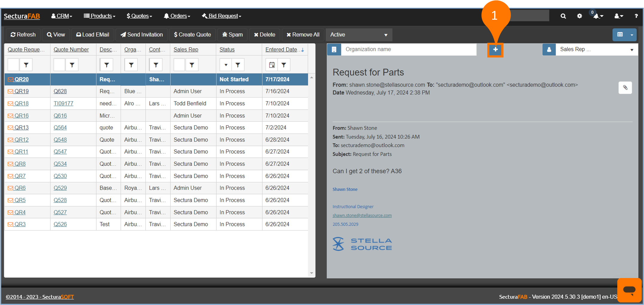Open the Active status dropdown

point(359,35)
